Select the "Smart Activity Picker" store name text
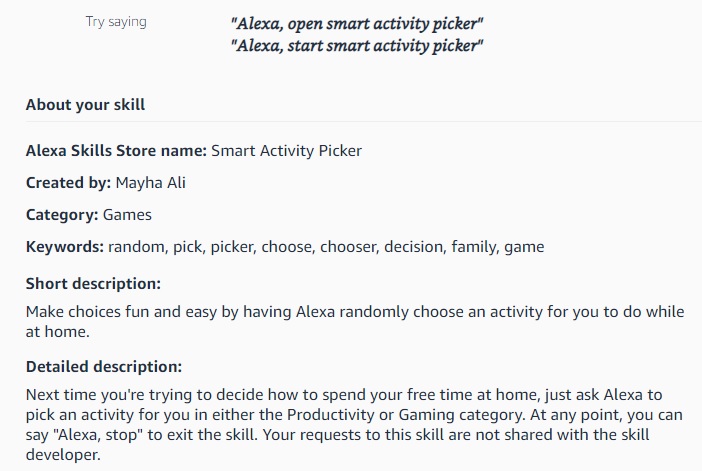Image resolution: width=702 pixels, height=471 pixels. 287,151
